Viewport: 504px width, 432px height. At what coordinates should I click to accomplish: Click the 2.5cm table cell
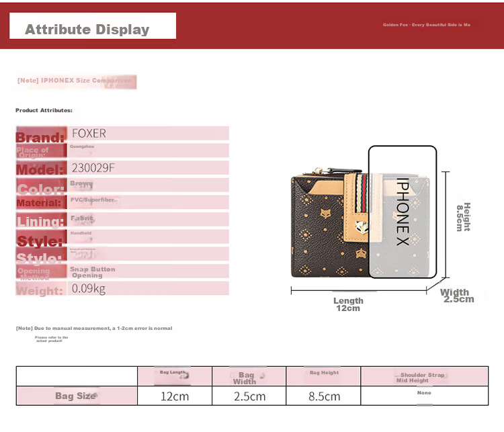pos(249,396)
